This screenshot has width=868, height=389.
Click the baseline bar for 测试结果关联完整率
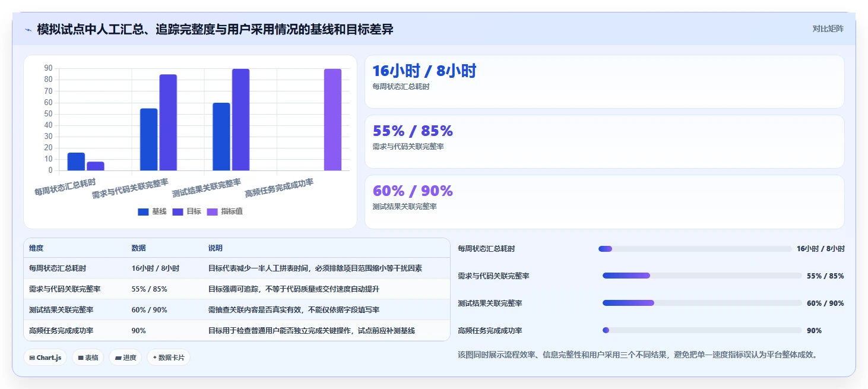coord(221,137)
